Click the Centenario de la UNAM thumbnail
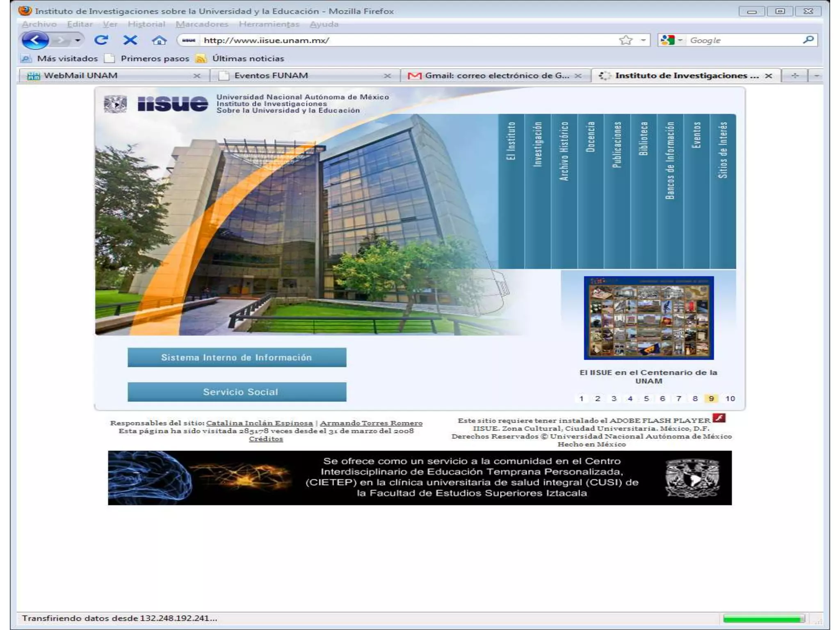The width and height of the screenshot is (840, 630). coord(648,318)
